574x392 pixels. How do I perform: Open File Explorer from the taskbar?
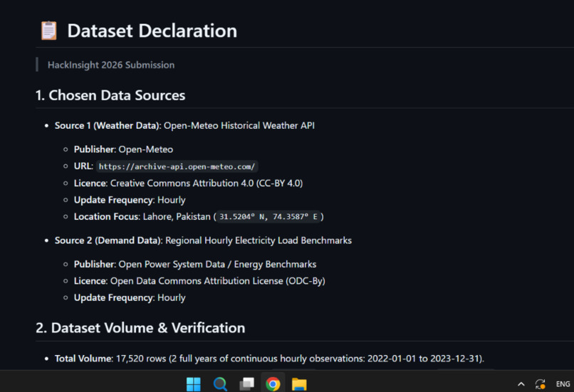[x=299, y=384]
